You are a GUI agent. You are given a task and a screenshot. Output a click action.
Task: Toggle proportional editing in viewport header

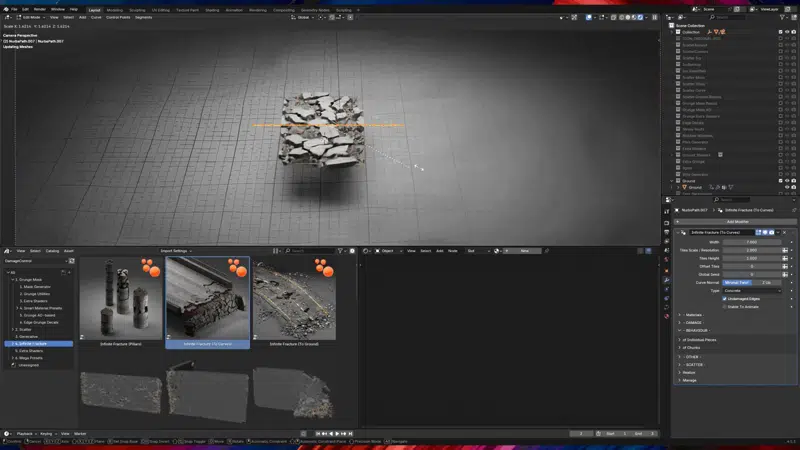(350, 17)
